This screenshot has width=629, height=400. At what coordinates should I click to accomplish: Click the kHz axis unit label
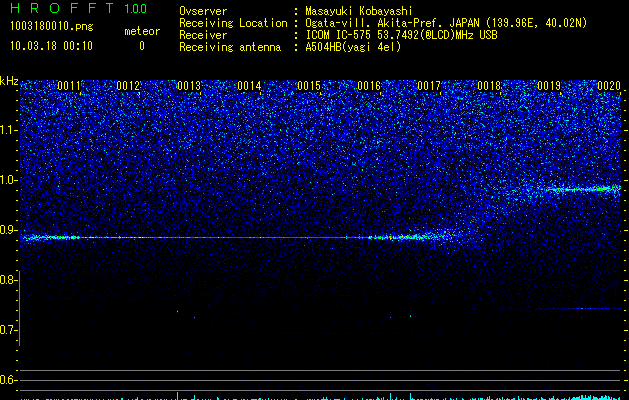(9, 81)
